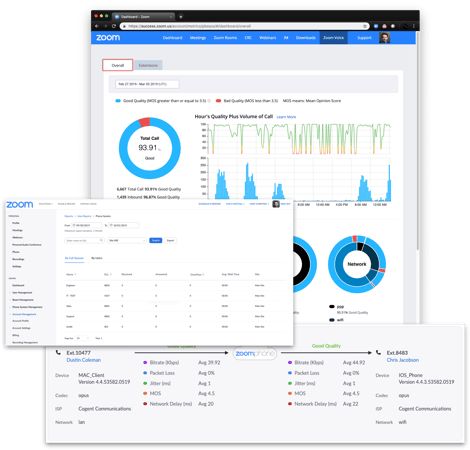This screenshot has width=470, height=450.
Task: Reload the dashboard page in browser
Action: click(x=114, y=26)
